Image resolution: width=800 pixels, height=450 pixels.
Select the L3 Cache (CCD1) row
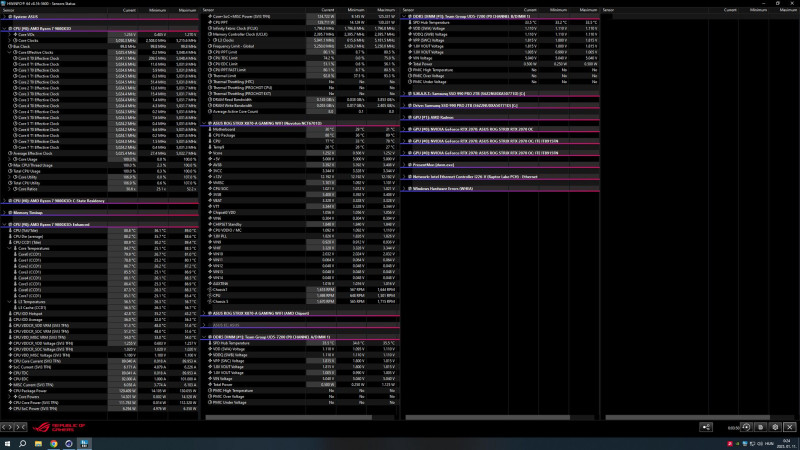pos(99,308)
